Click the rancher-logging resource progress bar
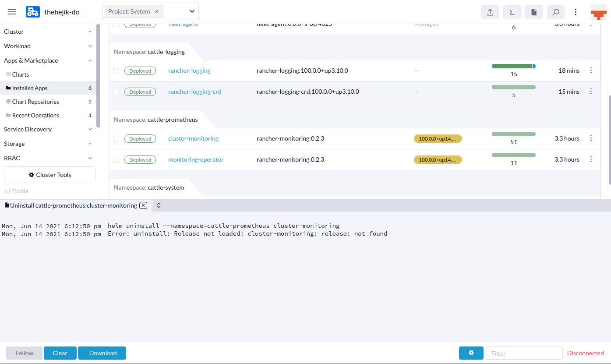The height and width of the screenshot is (364, 611). coord(514,66)
